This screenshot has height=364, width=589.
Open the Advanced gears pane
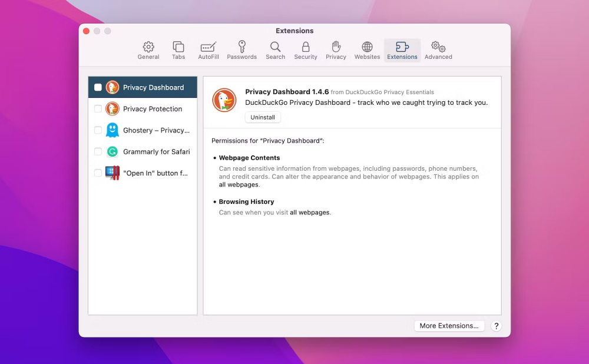[438, 50]
